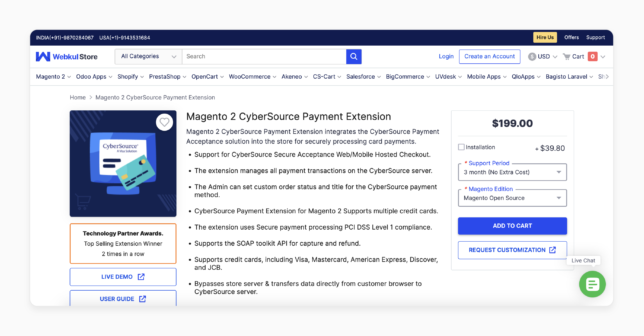Open the Offers link
Screen dimensions: 644x336
point(571,38)
